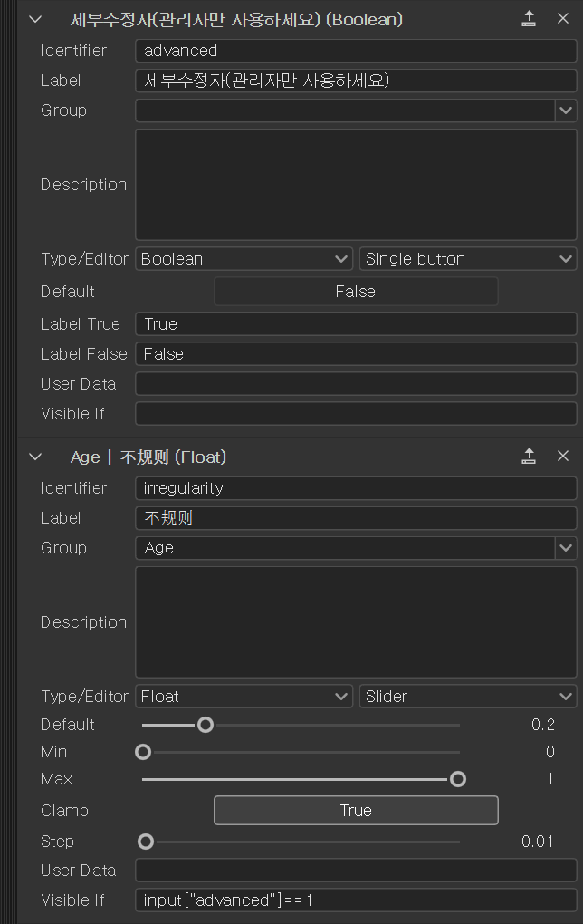583x924 pixels.
Task: Collapse the 세부수정자 Boolean parameter section
Action: [35, 19]
